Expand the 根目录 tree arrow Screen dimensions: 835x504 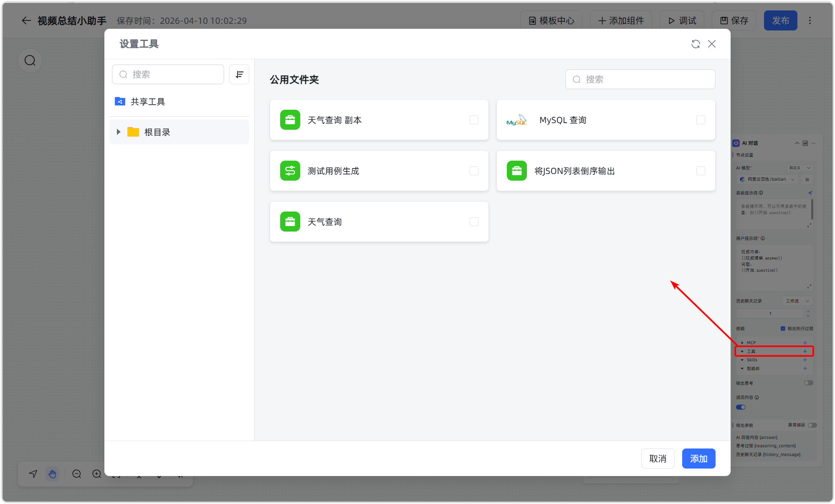coord(119,132)
